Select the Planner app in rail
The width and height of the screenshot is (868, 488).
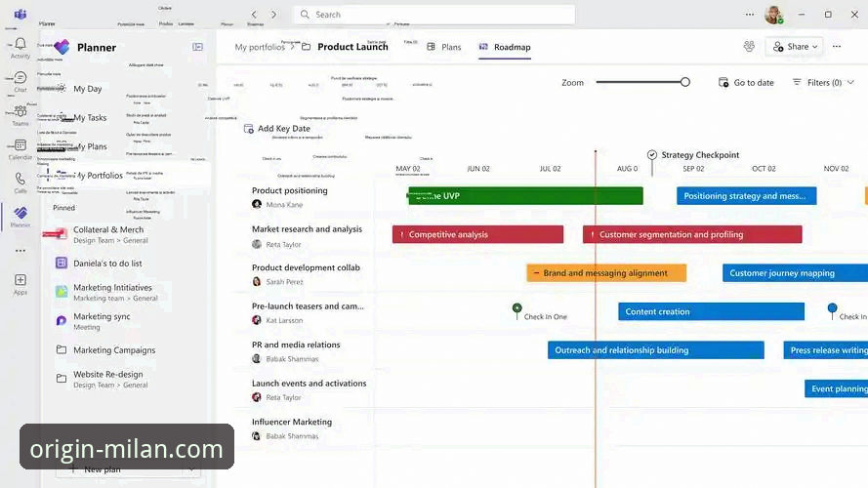(21, 217)
